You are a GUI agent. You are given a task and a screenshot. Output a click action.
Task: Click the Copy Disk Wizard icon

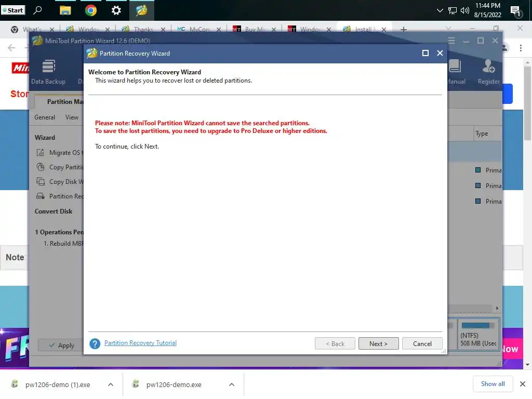pyautogui.click(x=41, y=181)
